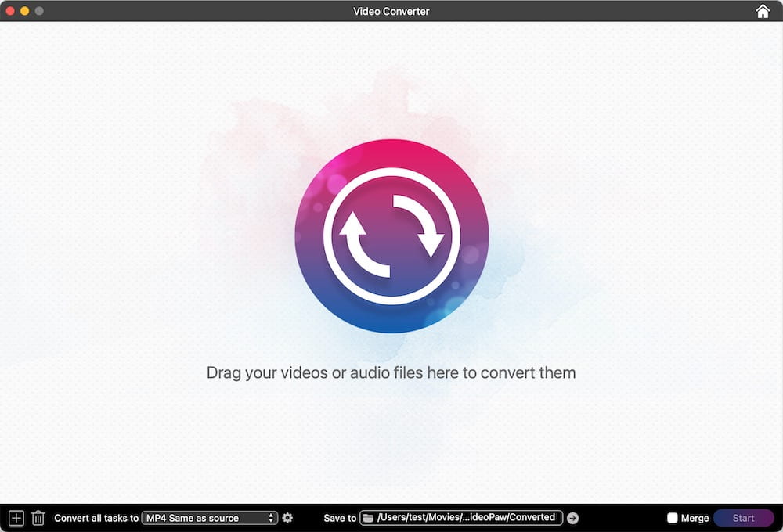This screenshot has height=532, width=783.
Task: Click the up/down stepper on the format selector
Action: [x=271, y=517]
